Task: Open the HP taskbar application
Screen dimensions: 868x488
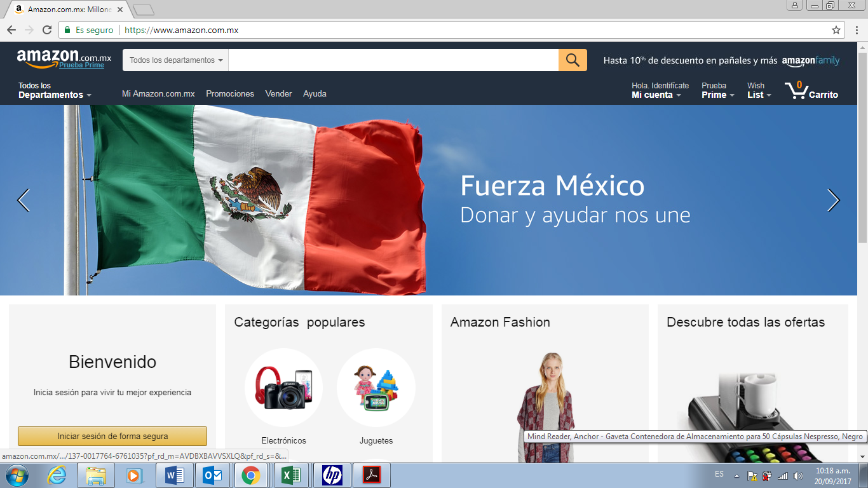Action: click(332, 475)
